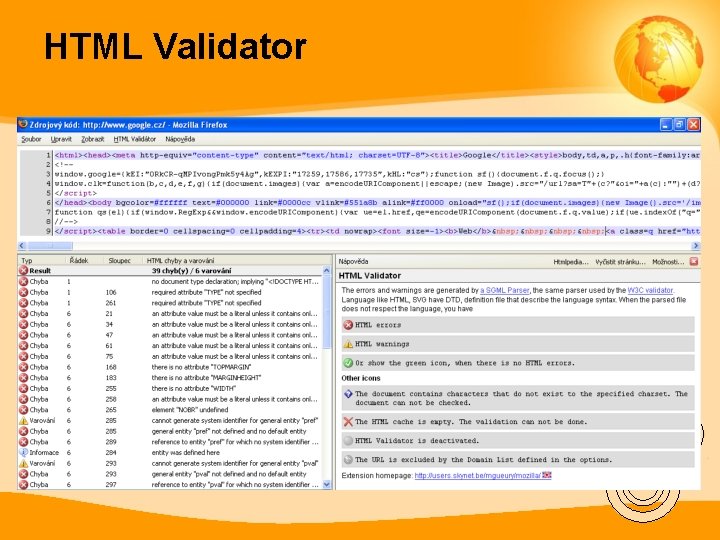Sort by the Sloupec column header
This screenshot has width=720, height=540.
[x=123, y=260]
